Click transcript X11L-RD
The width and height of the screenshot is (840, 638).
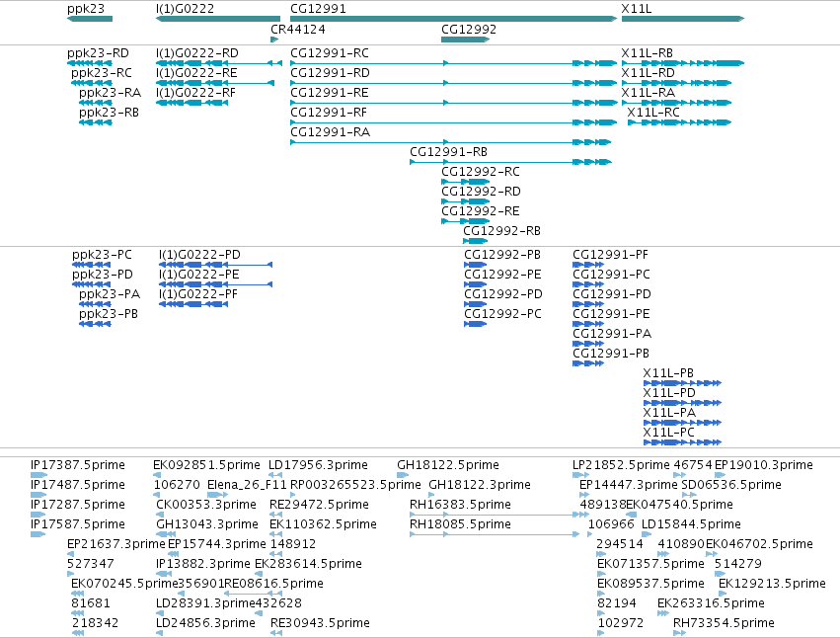coord(649,73)
